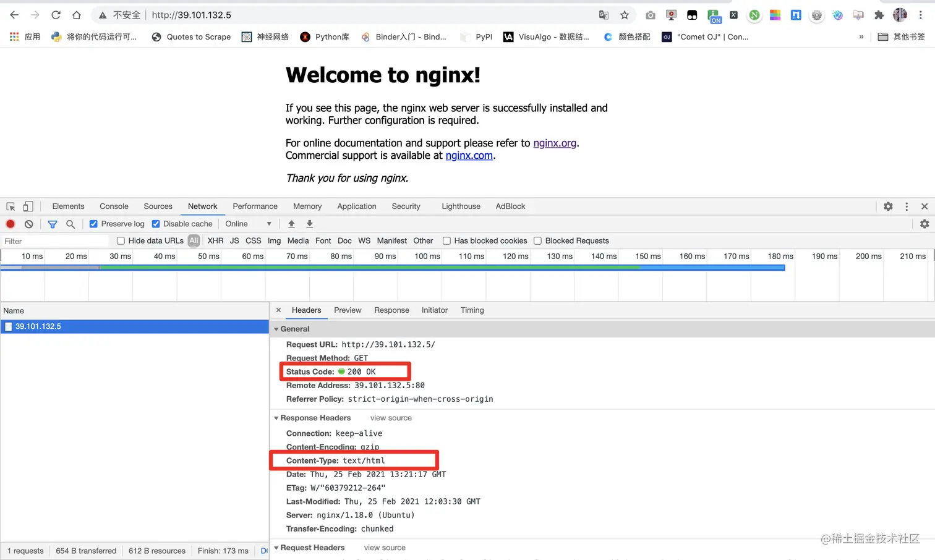
Task: Close the DevTools panel
Action: [x=924, y=206]
